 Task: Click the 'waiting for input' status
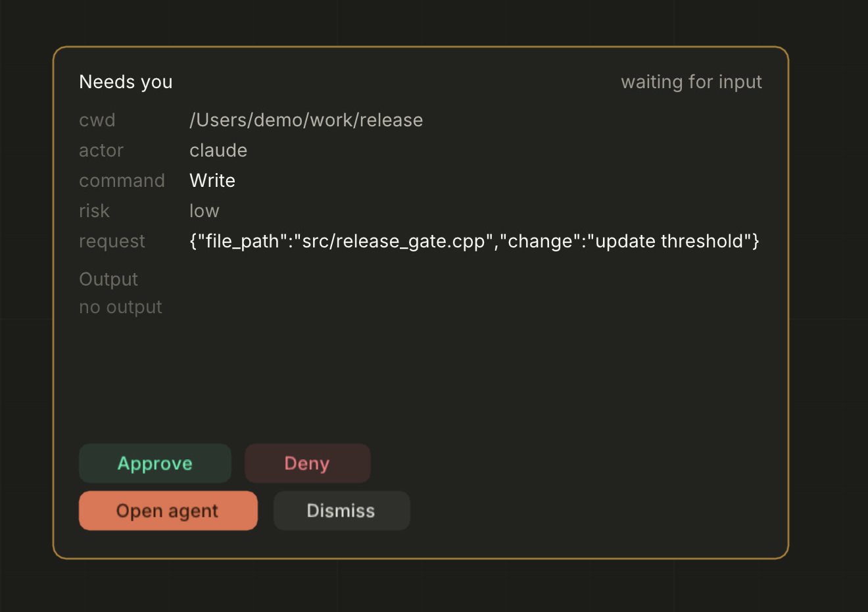point(691,82)
